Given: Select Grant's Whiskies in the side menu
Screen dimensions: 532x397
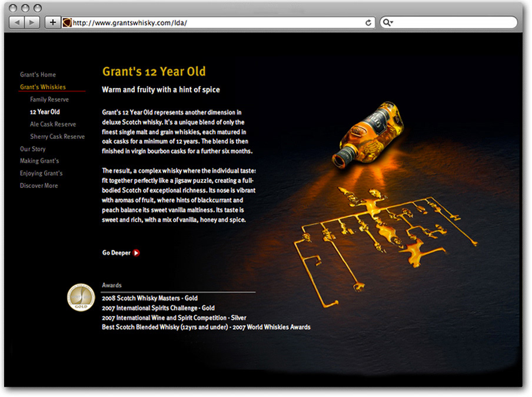Looking at the screenshot, I should tap(43, 87).
